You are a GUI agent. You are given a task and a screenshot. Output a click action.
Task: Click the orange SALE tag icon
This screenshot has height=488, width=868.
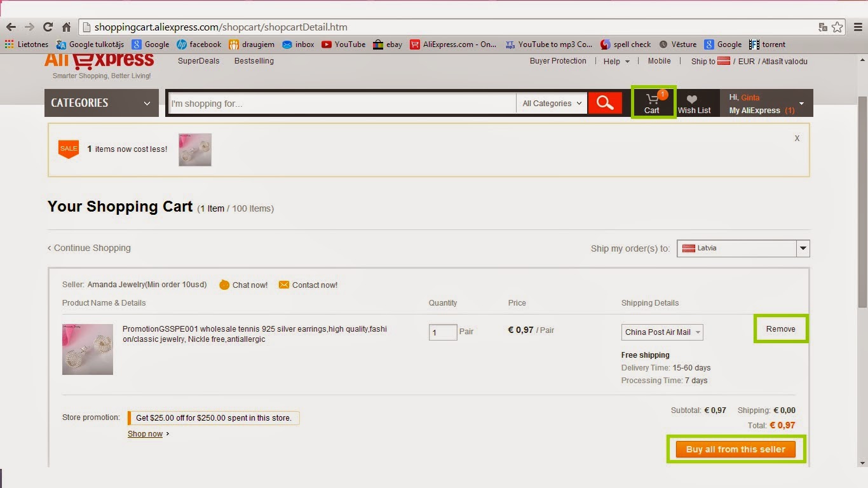69,149
